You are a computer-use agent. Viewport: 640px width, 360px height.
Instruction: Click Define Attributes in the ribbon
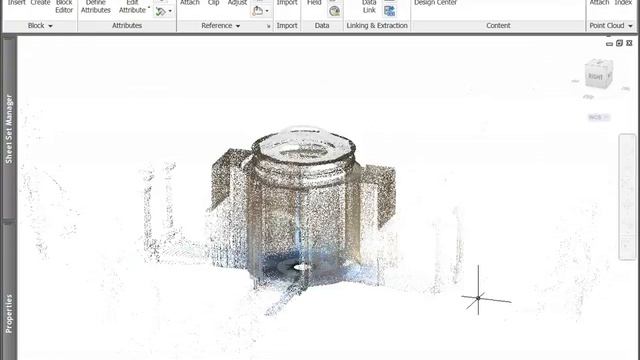[x=96, y=7]
